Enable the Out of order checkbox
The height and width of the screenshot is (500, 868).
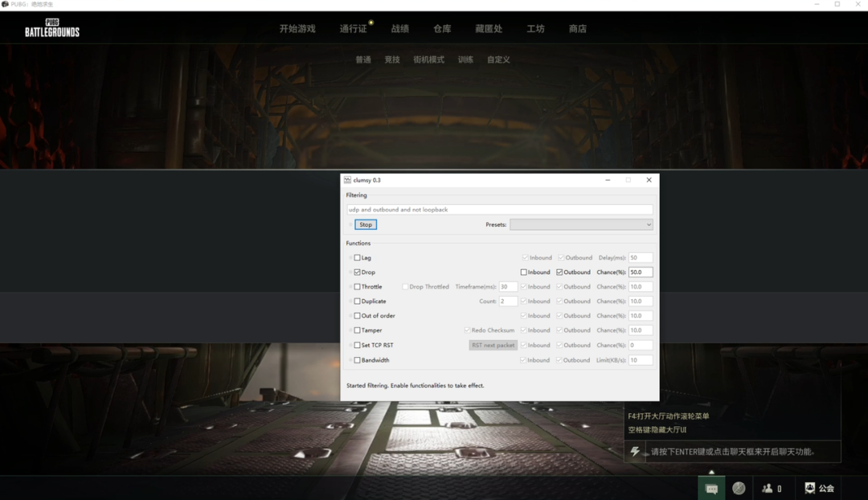click(357, 316)
